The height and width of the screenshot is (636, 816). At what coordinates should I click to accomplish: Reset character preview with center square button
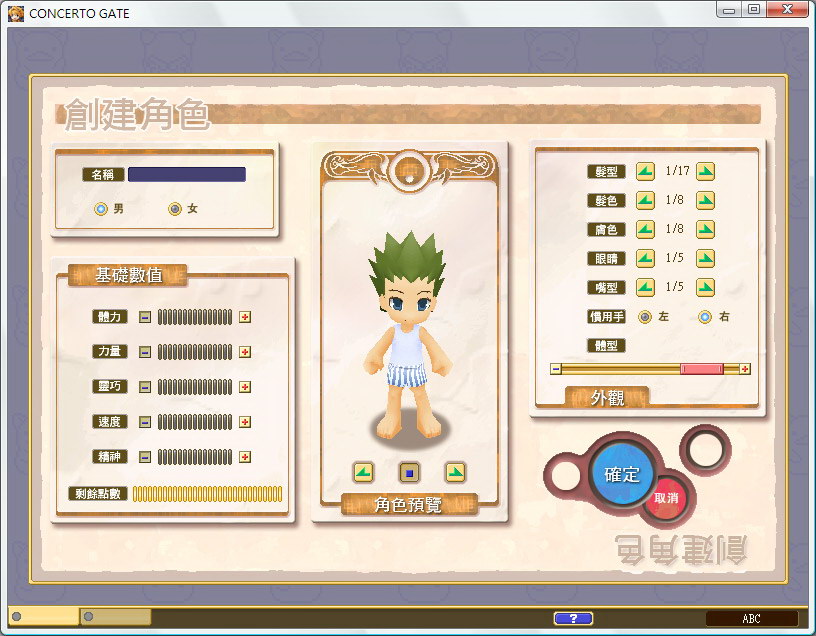(409, 472)
